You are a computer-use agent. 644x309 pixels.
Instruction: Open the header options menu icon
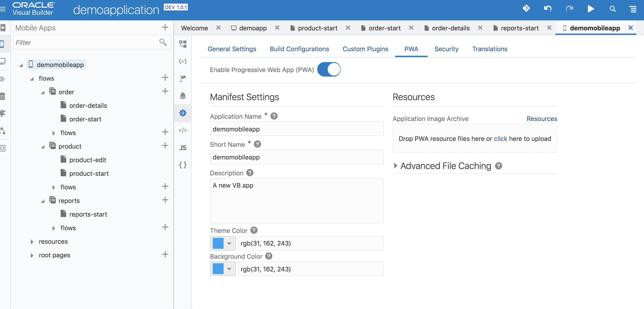pos(633,9)
